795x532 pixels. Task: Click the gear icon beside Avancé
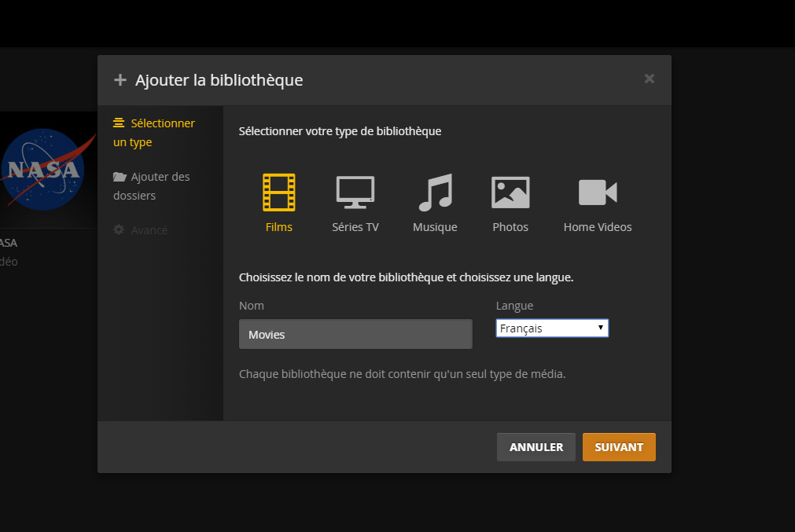click(x=120, y=230)
